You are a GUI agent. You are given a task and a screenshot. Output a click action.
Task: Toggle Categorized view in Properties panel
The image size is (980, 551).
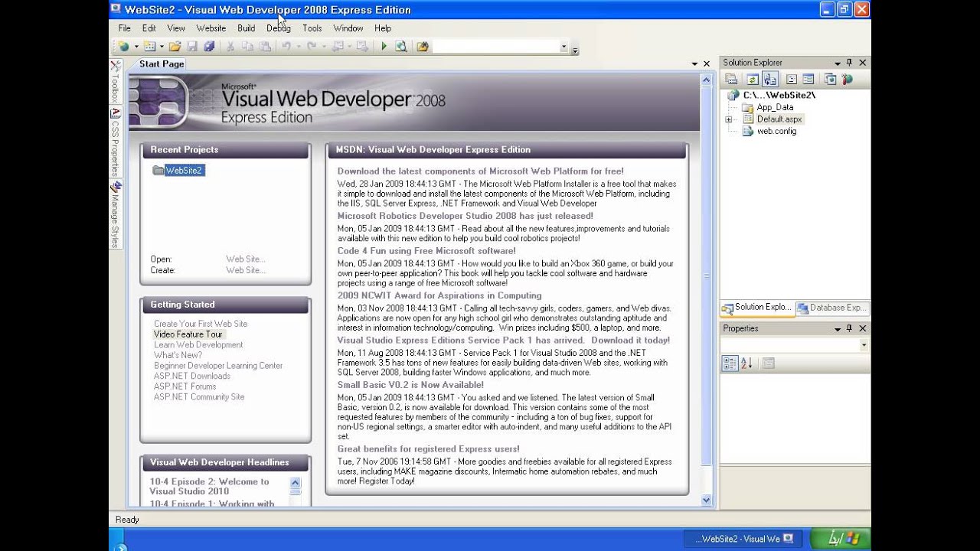tap(730, 364)
